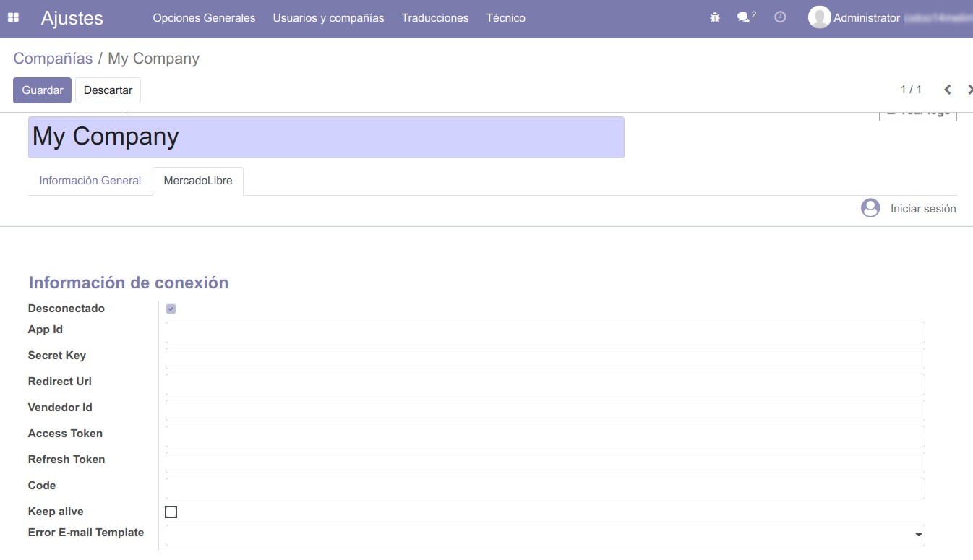Screen dimensions: 973x560
Task: Select the MercadoLibre tab
Action: pos(198,181)
